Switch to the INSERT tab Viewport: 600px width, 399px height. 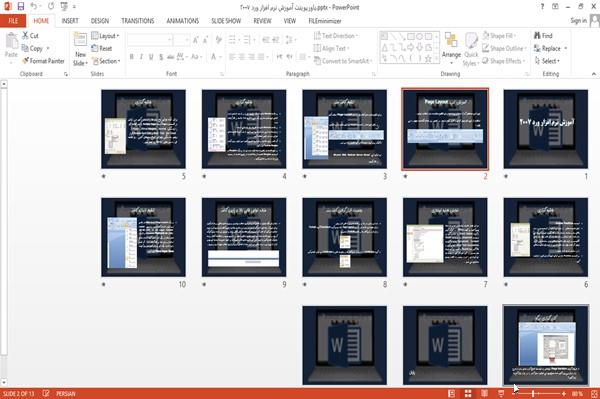click(x=70, y=21)
